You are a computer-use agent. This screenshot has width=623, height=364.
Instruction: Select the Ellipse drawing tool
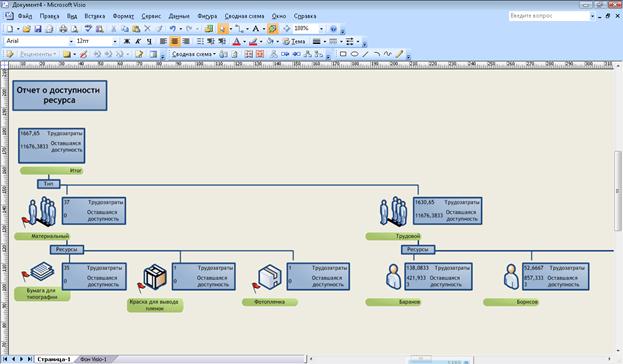pos(354,54)
